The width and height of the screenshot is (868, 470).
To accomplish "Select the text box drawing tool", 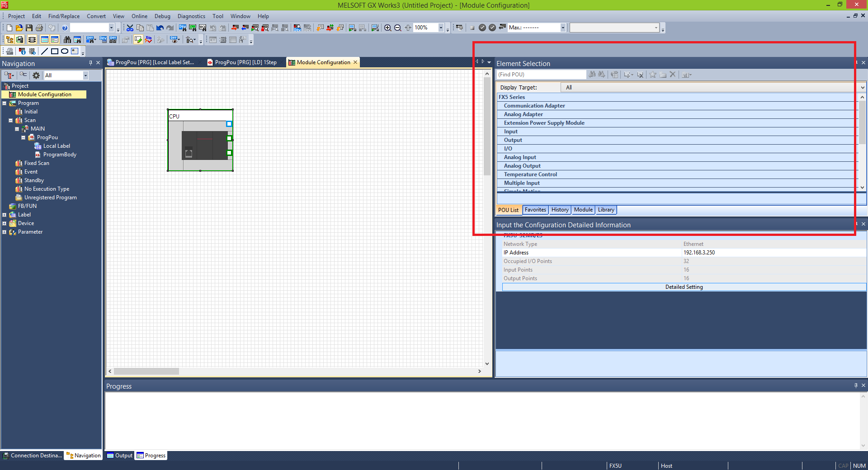I will pos(75,51).
